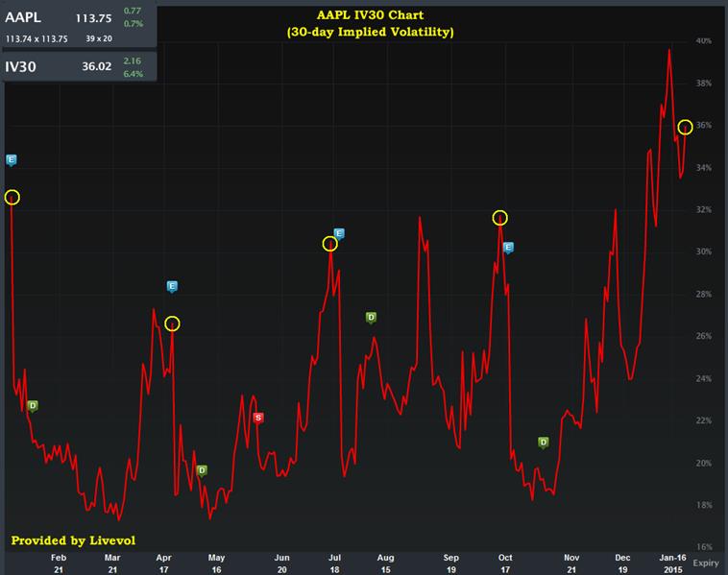
Task: Click the 16% y-axis label
Action: pos(703,547)
